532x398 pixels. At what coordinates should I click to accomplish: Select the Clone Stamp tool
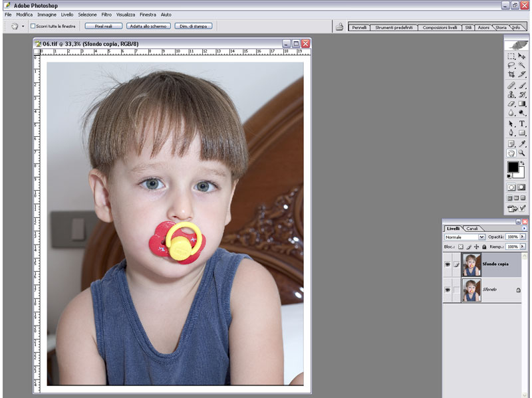click(511, 94)
